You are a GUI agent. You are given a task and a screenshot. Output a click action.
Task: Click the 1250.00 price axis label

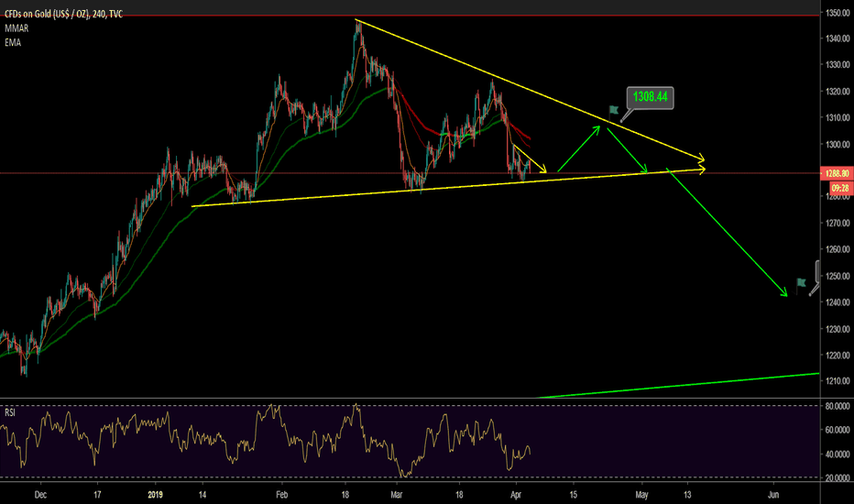pyautogui.click(x=838, y=276)
